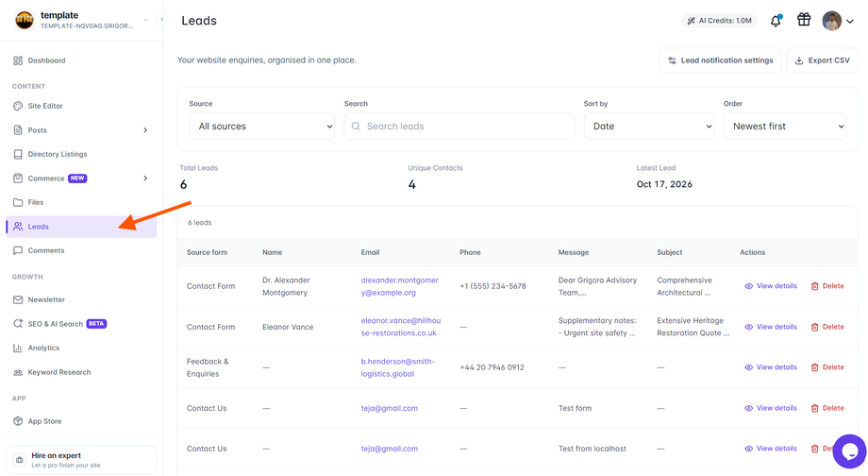Delete the b.henderson Feedback & Enquiries lead
The height and width of the screenshot is (476, 868).
(x=827, y=367)
